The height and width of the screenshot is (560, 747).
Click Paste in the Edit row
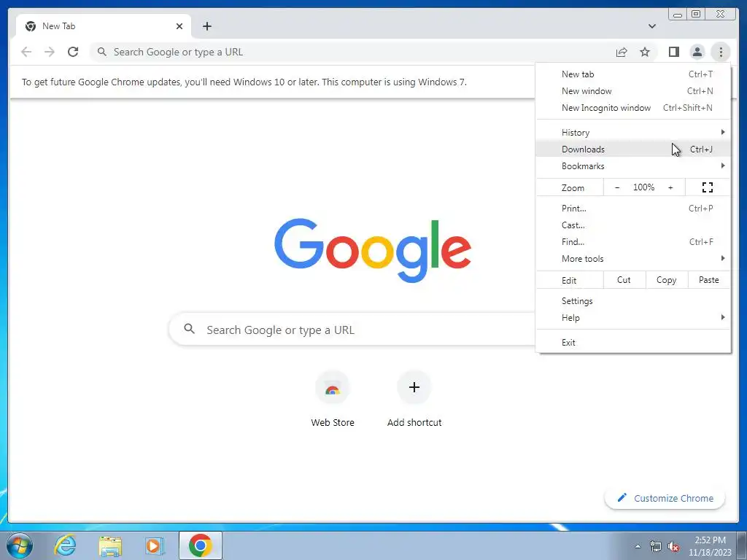point(709,280)
